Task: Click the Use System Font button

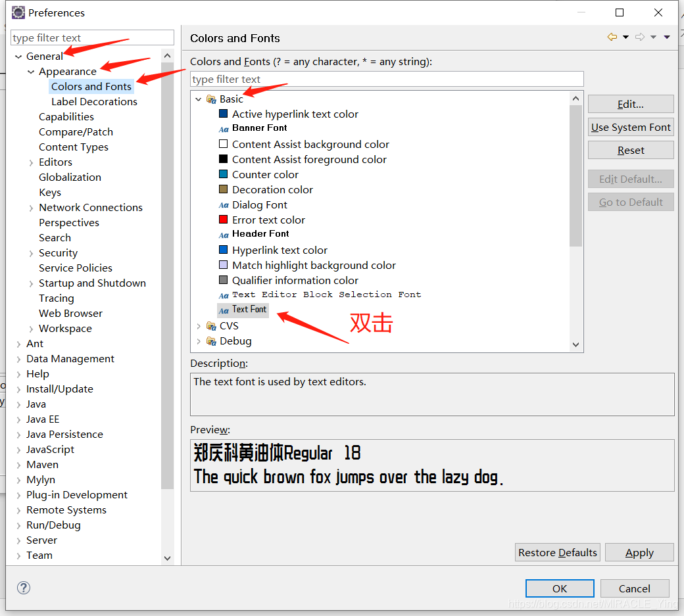Action: point(631,128)
